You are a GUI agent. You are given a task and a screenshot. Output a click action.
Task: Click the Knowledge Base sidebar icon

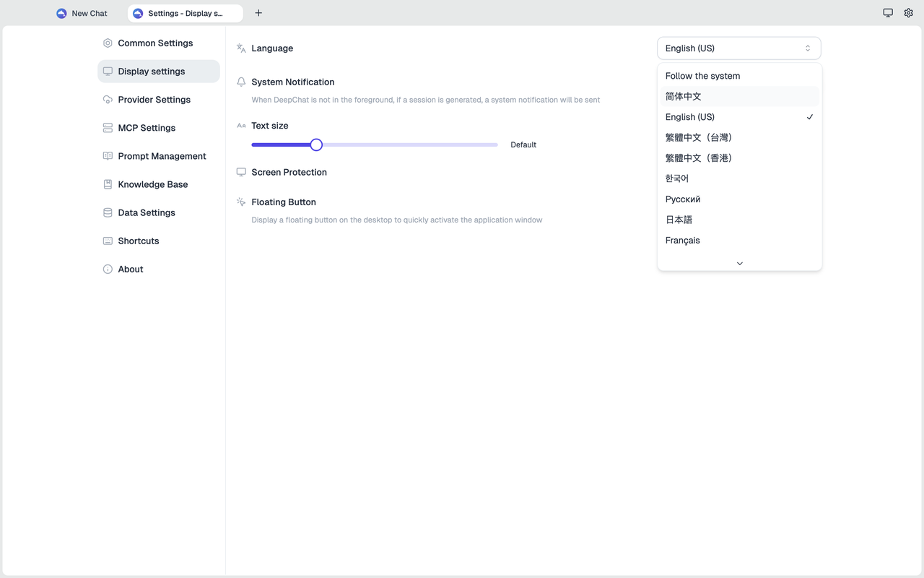[107, 184]
